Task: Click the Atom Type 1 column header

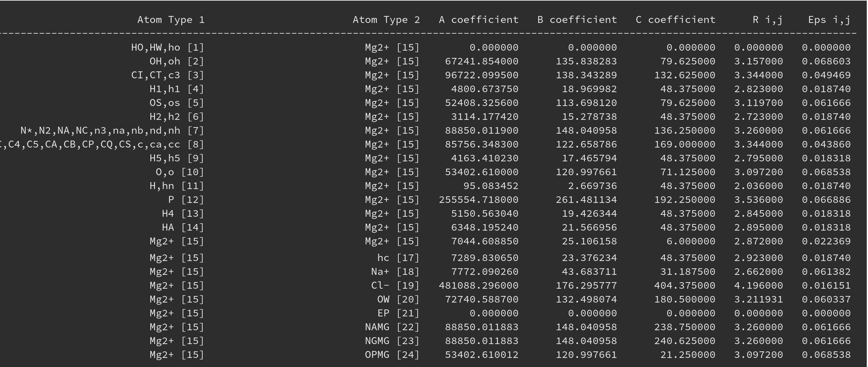Action: (x=171, y=20)
